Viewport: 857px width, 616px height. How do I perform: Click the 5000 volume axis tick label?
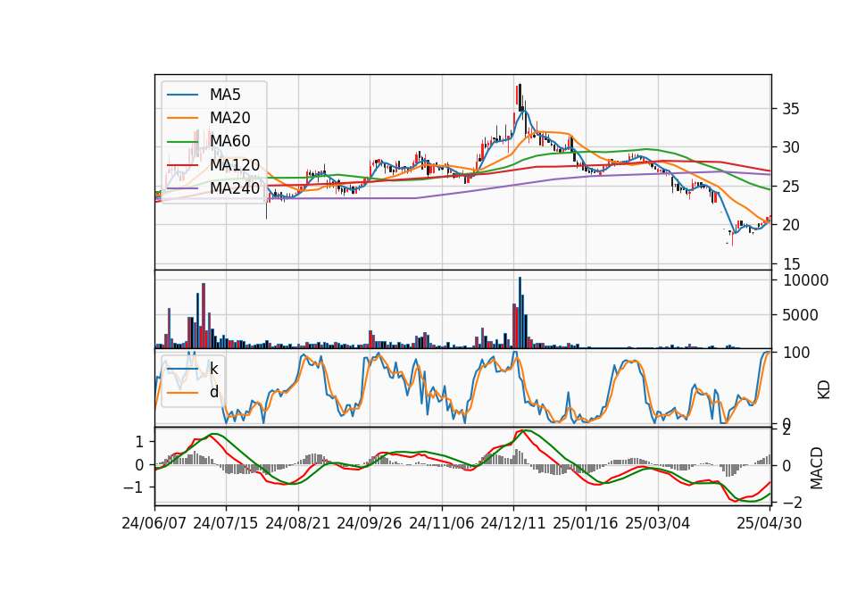click(801, 315)
